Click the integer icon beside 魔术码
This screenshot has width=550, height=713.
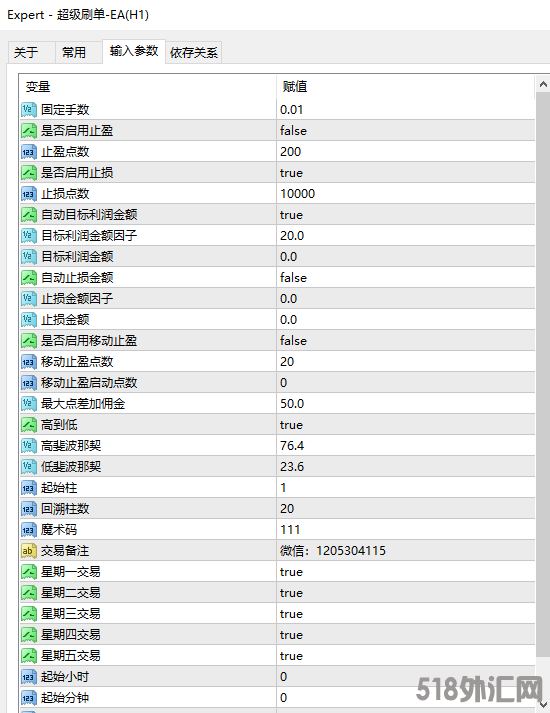[29, 530]
